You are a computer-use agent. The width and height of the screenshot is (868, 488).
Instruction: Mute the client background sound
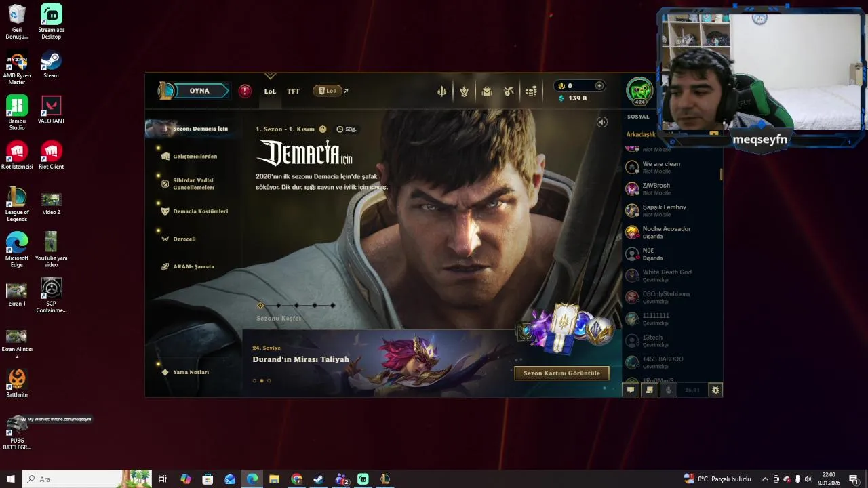point(601,122)
